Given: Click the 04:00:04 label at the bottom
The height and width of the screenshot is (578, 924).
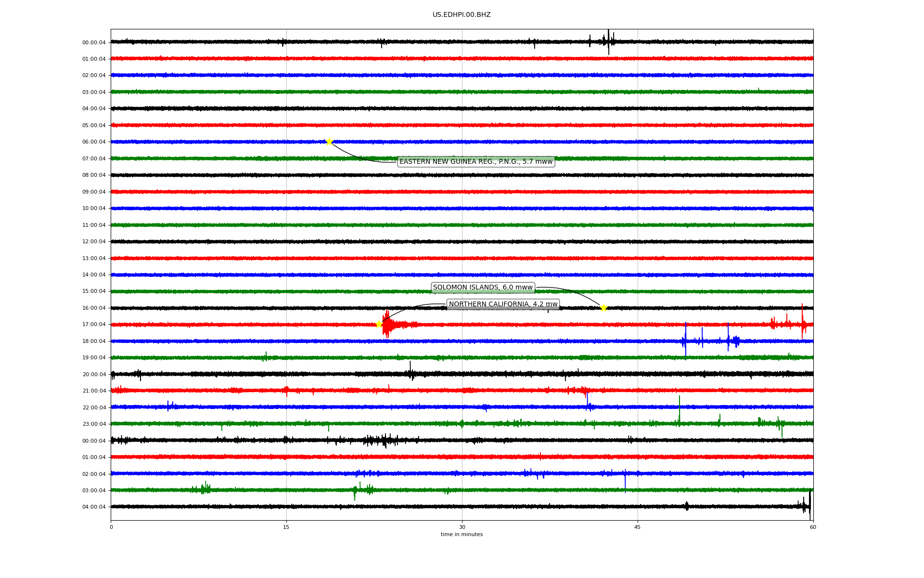Looking at the screenshot, I should [94, 507].
